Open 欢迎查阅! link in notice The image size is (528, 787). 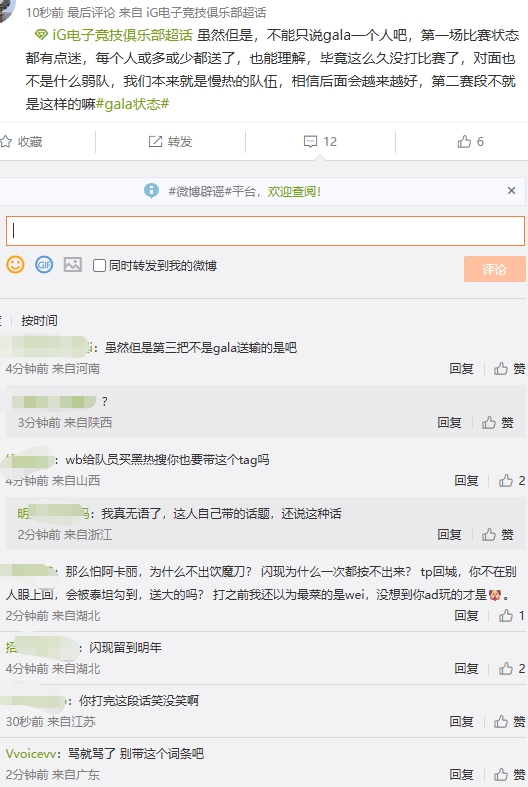294,191
